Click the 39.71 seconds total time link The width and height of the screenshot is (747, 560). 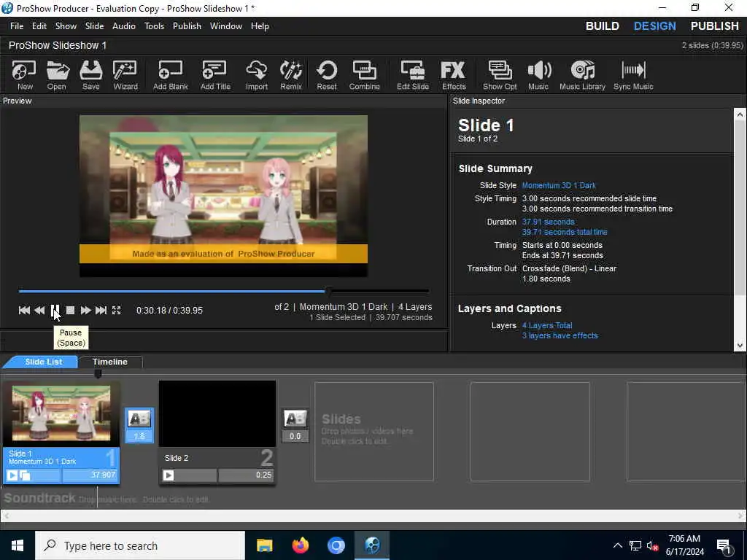pyautogui.click(x=565, y=232)
